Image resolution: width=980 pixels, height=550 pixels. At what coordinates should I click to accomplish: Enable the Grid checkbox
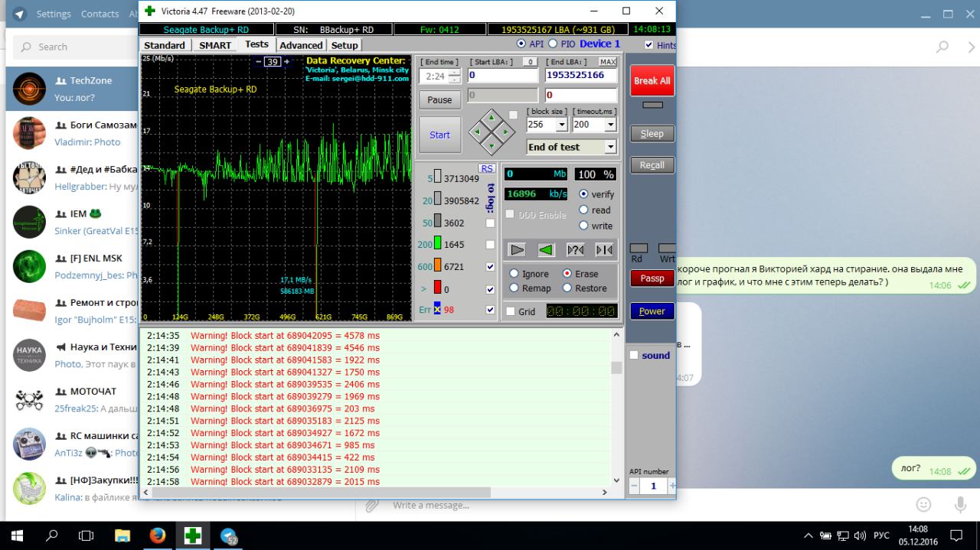[511, 311]
